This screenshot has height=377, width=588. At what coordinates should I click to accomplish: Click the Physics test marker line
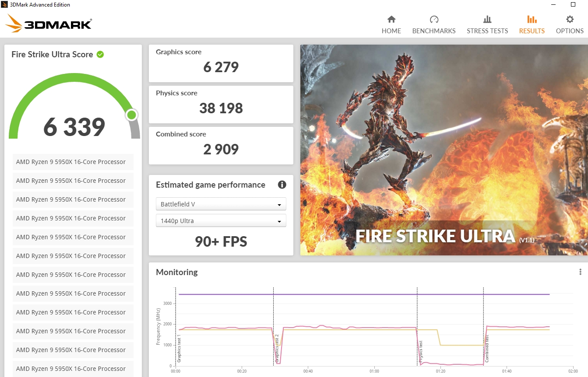(x=417, y=326)
